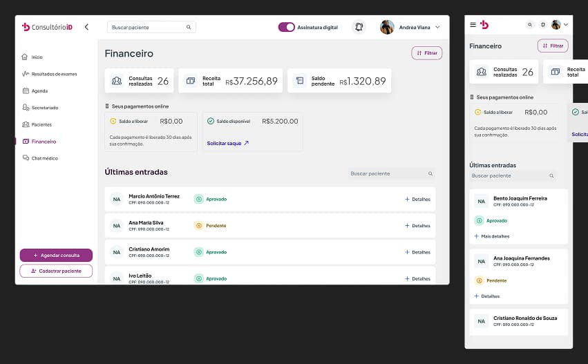Viewport: 588px width, 364px height.
Task: Click the Saldo pendente card icon
Action: [x=299, y=81]
